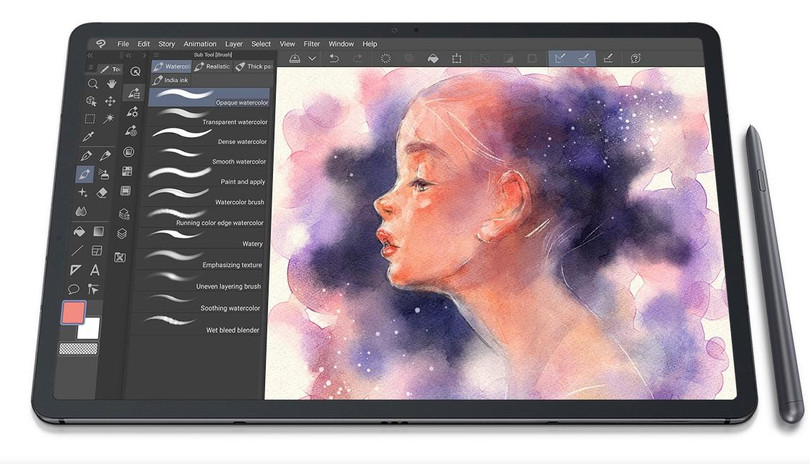
Task: Select the Airbrush tool
Action: point(104,175)
